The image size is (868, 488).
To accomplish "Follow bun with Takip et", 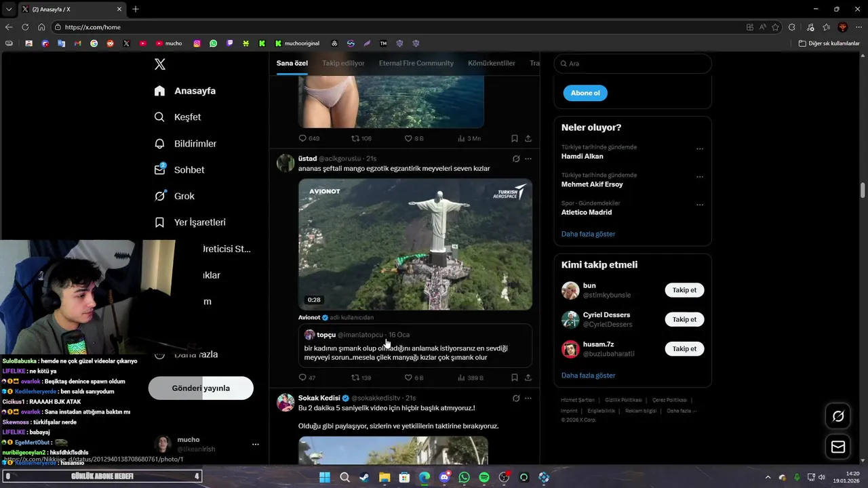I will click(x=684, y=290).
